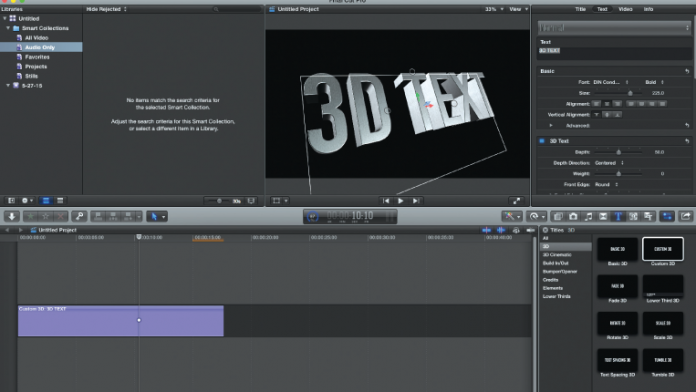Open the Info inspector tab
The width and height of the screenshot is (696, 392).
(x=649, y=9)
